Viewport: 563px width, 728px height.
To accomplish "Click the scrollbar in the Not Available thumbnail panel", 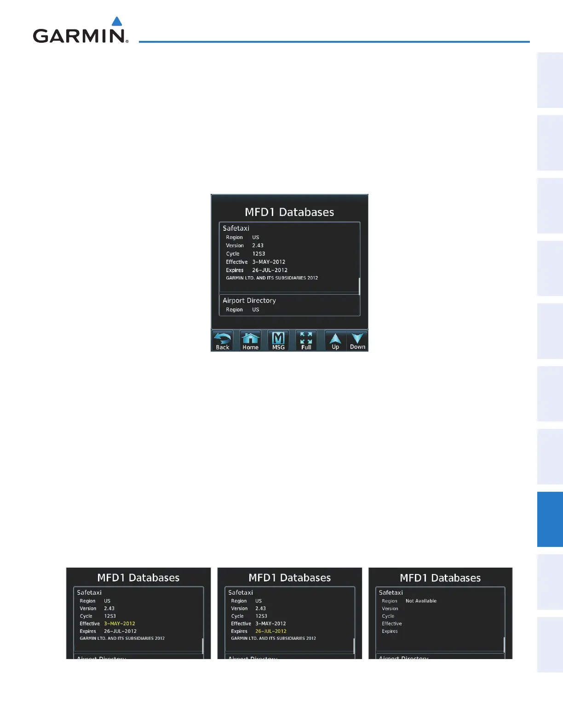I will coord(505,644).
